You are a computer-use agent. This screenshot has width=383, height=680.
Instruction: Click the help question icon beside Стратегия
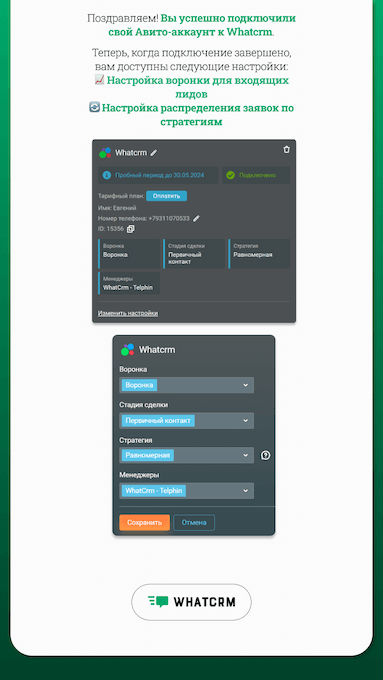click(265, 455)
